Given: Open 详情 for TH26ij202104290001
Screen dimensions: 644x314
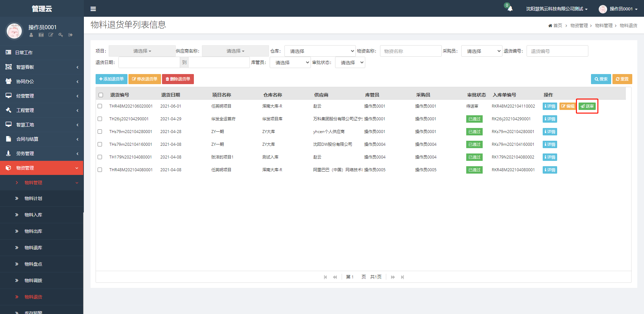Looking at the screenshot, I should tap(550, 119).
